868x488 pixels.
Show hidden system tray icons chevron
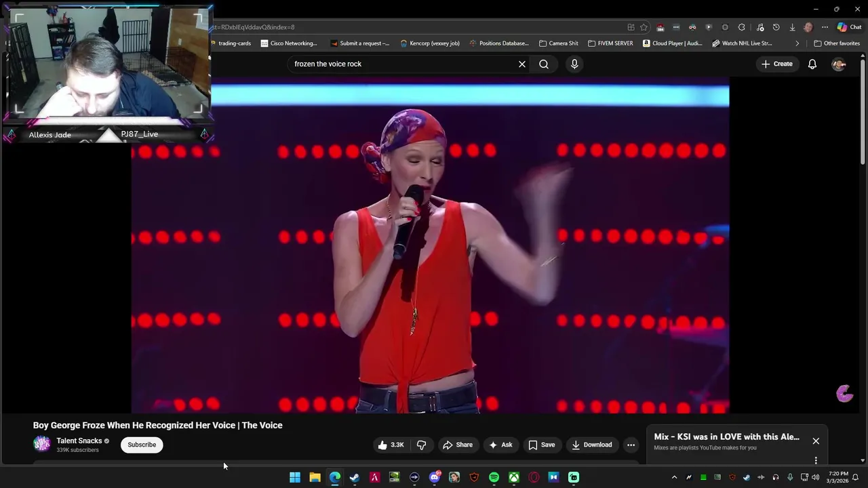(674, 477)
